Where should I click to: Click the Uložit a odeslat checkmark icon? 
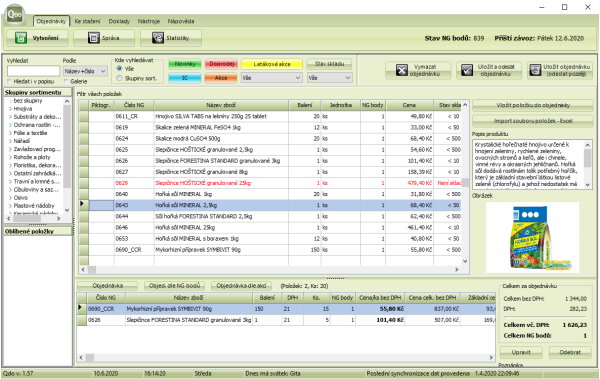tap(466, 70)
